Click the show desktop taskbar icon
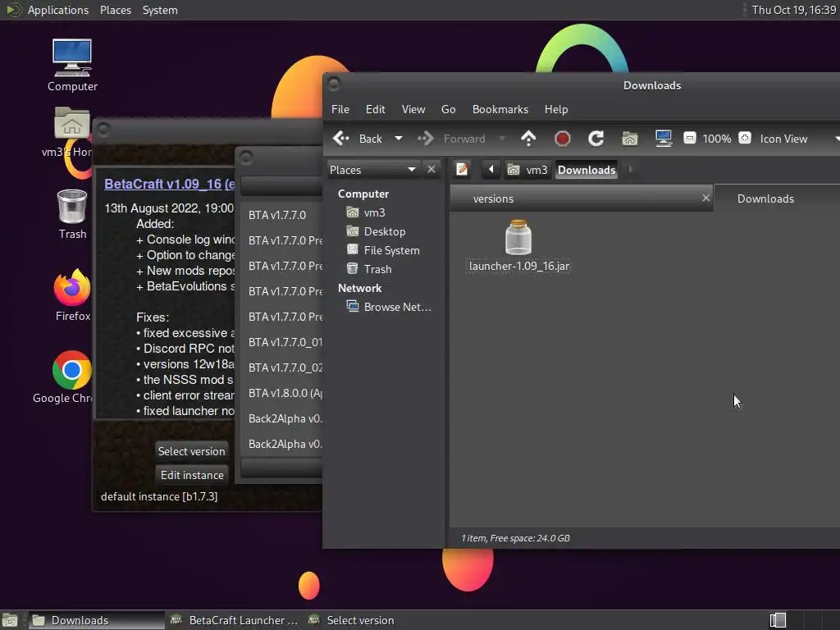Screen dimensions: 840x630 point(10,620)
